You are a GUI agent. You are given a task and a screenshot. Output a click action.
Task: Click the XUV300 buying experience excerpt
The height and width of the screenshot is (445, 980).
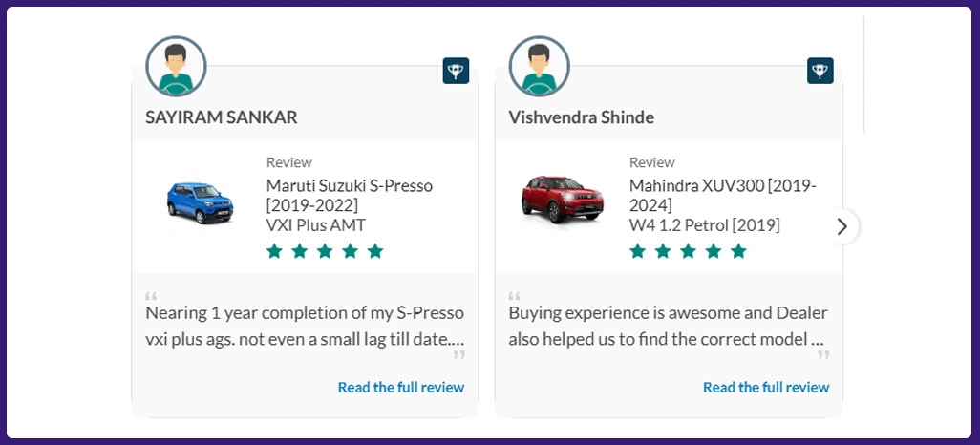pyautogui.click(x=668, y=326)
